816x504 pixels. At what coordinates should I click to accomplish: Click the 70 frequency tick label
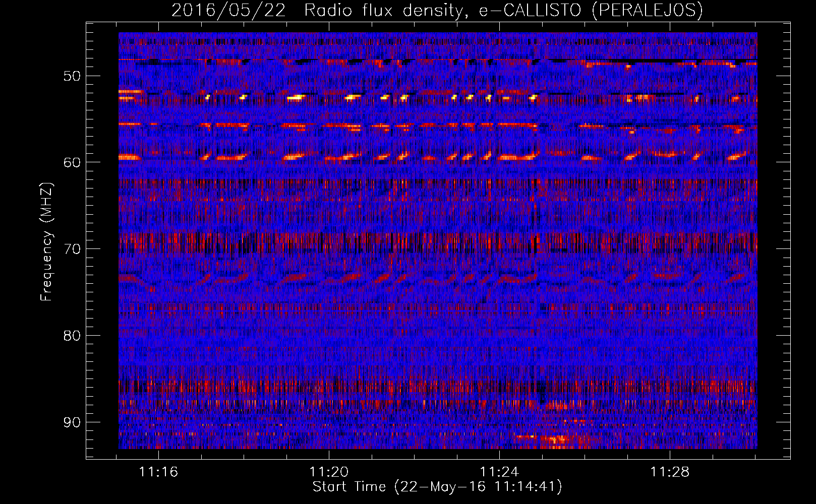click(72, 249)
